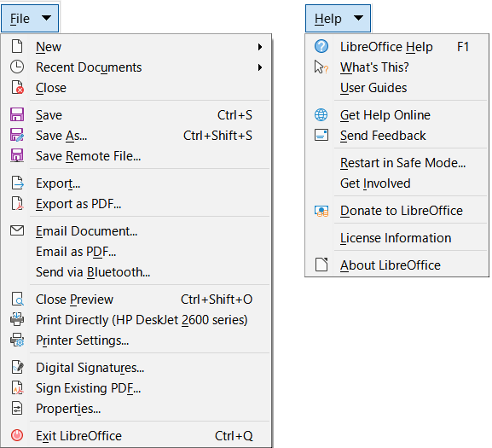Choose New from the File menu
This screenshot has width=492, height=448.
tap(136, 47)
